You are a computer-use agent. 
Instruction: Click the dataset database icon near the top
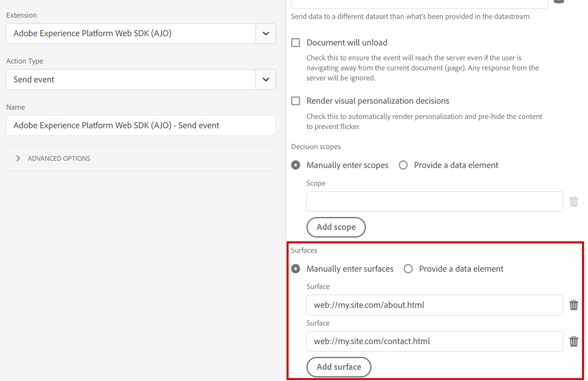tap(559, 2)
